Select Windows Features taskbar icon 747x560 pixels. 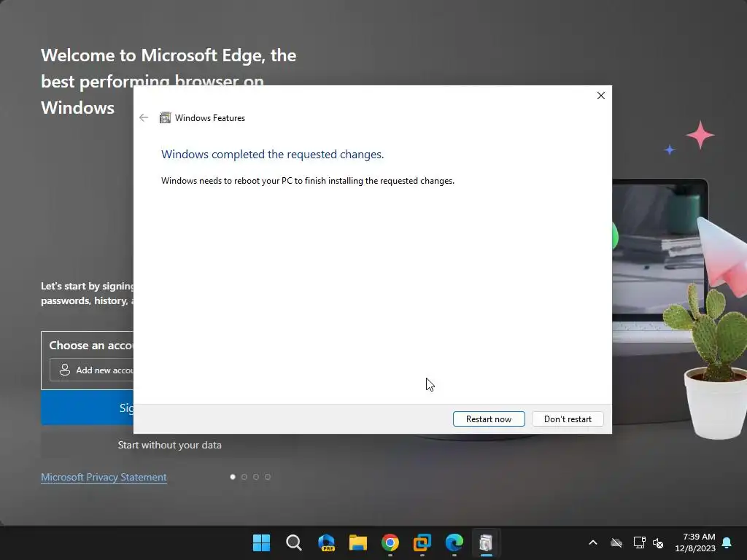[485, 542]
